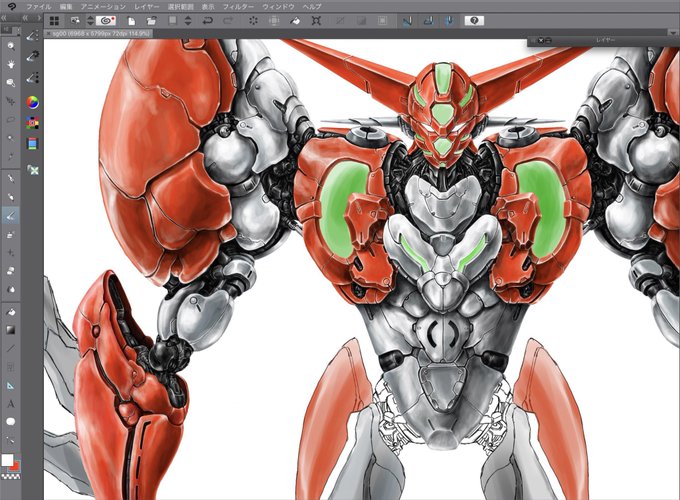This screenshot has width=680, height=500.
Task: Select the Auto select magic wand tool
Action: click(10, 138)
